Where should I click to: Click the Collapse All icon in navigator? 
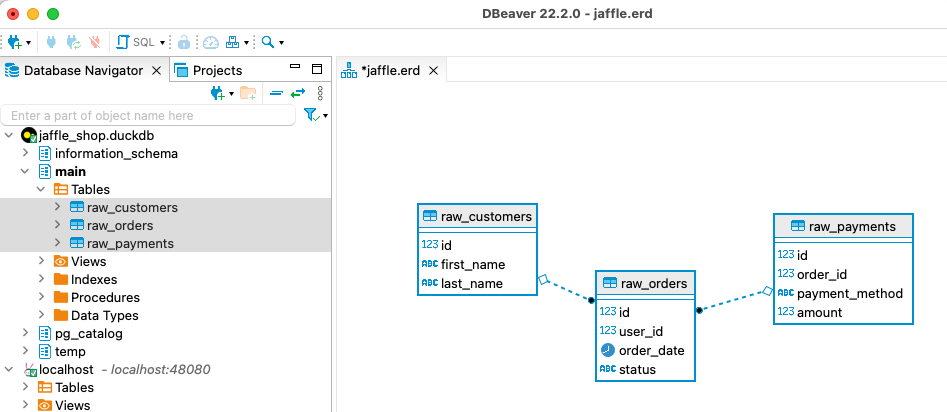276,93
